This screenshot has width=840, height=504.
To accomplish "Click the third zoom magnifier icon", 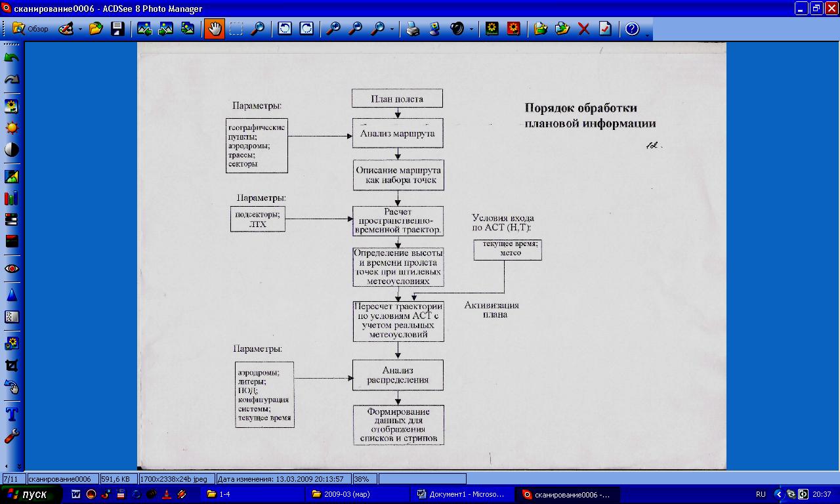I will tap(377, 29).
